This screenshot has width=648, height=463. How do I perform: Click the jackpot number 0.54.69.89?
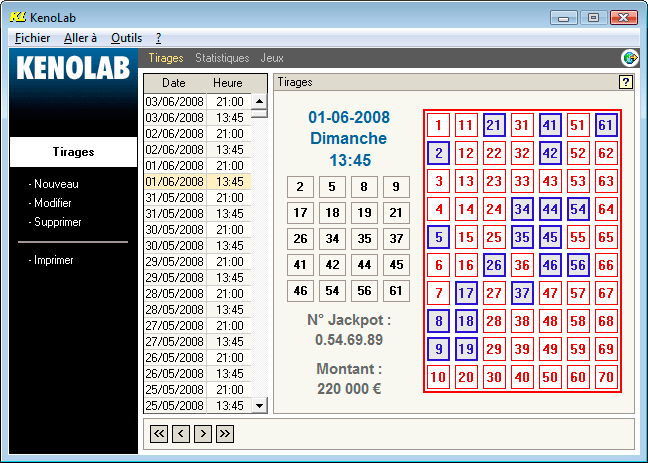349,340
